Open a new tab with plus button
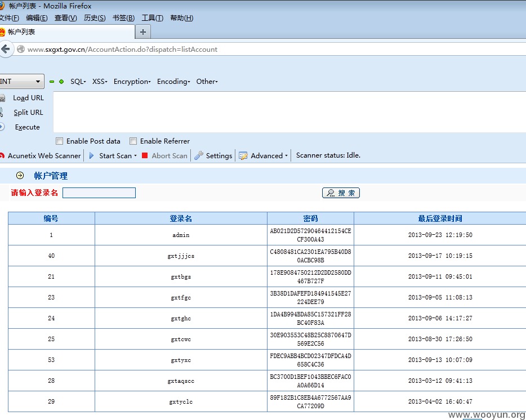526x420 pixels. [x=143, y=32]
